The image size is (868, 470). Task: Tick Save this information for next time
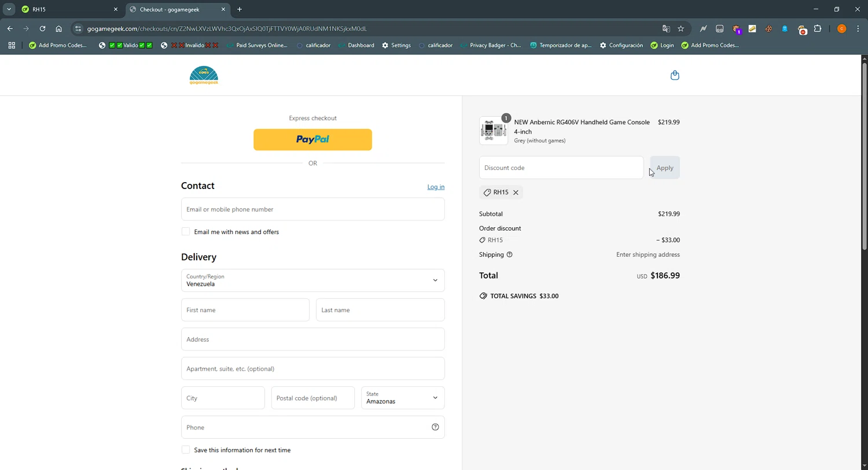(186, 450)
